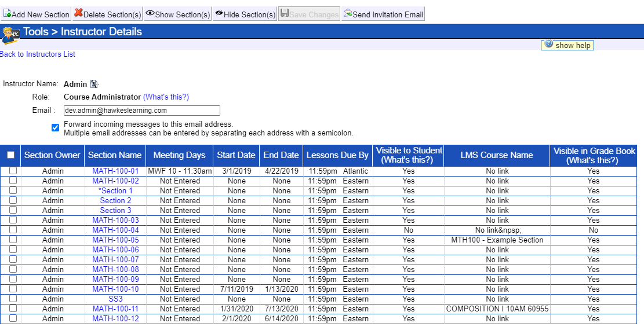The height and width of the screenshot is (334, 644).
Task: Open the *Section 1 section link
Action: coord(115,191)
